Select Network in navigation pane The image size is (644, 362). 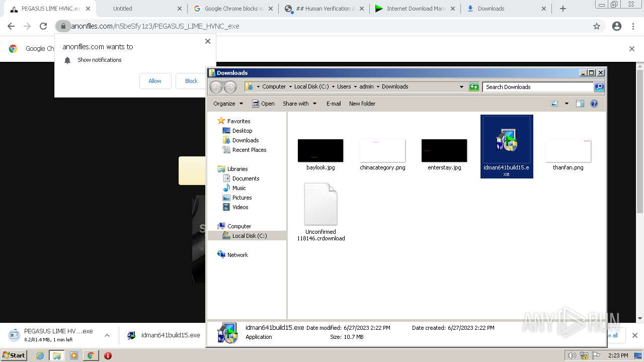tap(237, 255)
